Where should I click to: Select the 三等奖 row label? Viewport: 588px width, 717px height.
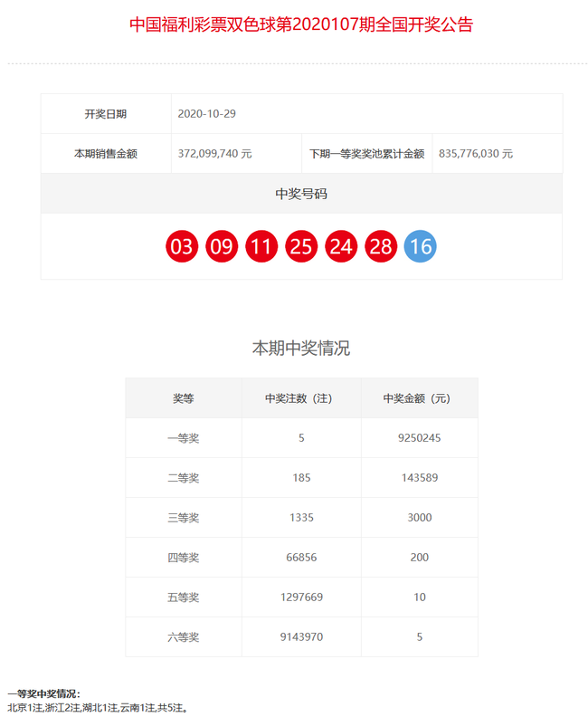pos(184,518)
